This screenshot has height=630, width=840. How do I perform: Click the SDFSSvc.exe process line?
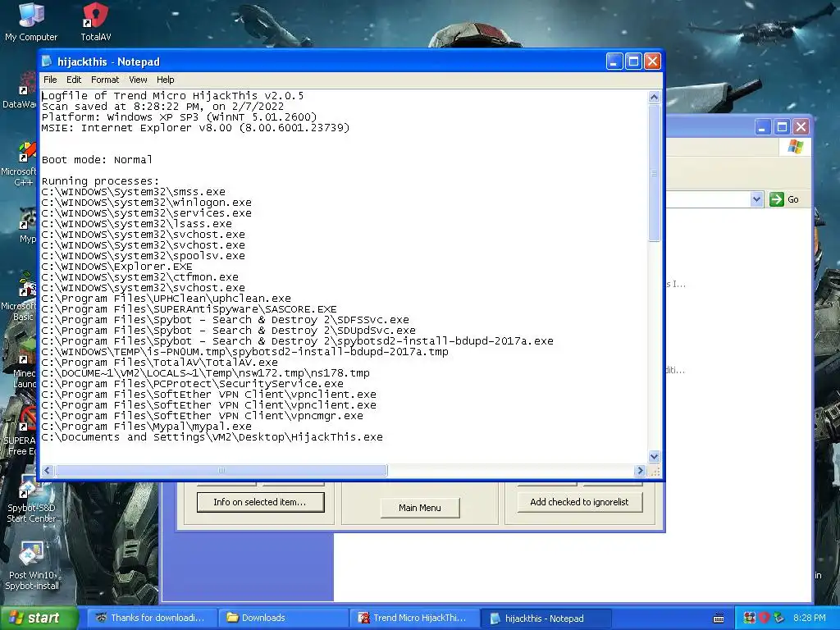coord(225,320)
